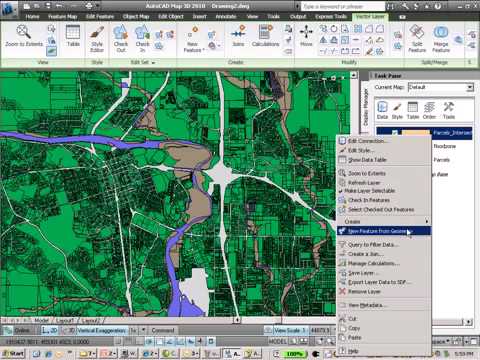The image size is (480, 360).
Task: Click the New Feature ribbon button
Action: 193,39
